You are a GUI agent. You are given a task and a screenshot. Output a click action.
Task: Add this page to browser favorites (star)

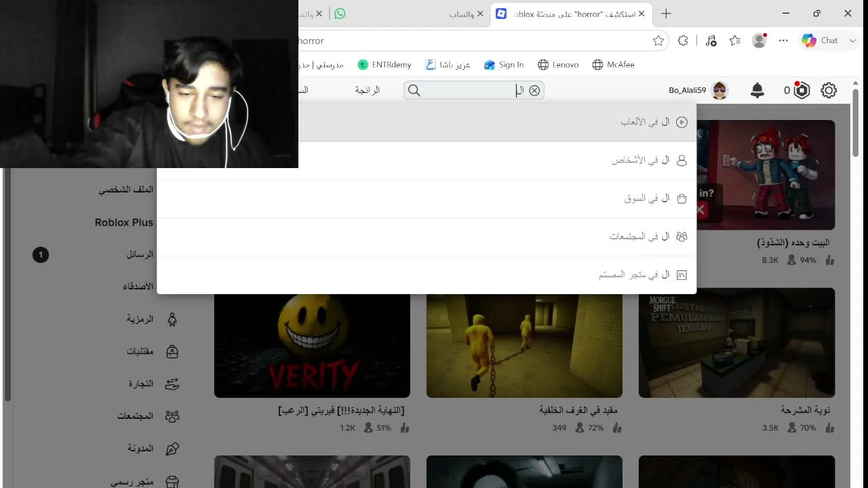tap(658, 41)
